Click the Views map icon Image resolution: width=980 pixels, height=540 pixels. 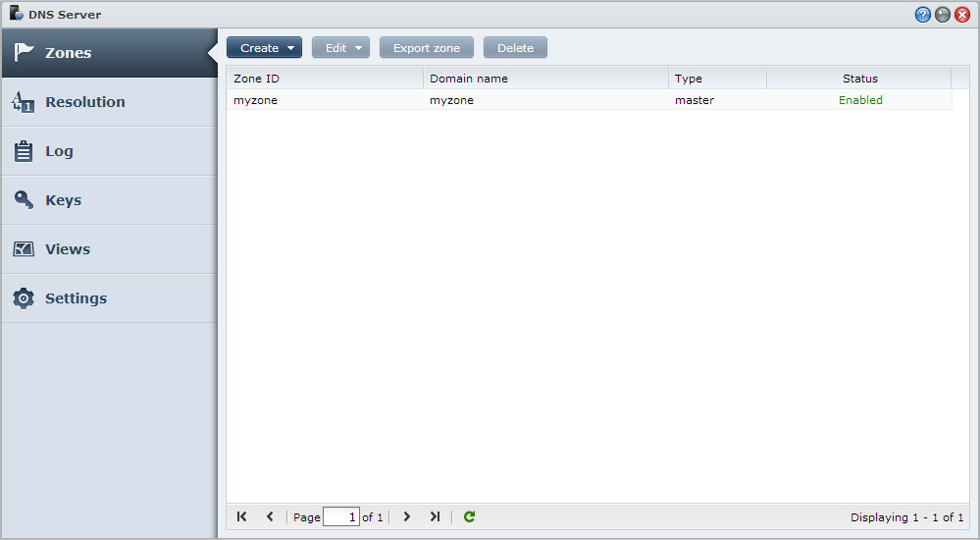[x=24, y=249]
